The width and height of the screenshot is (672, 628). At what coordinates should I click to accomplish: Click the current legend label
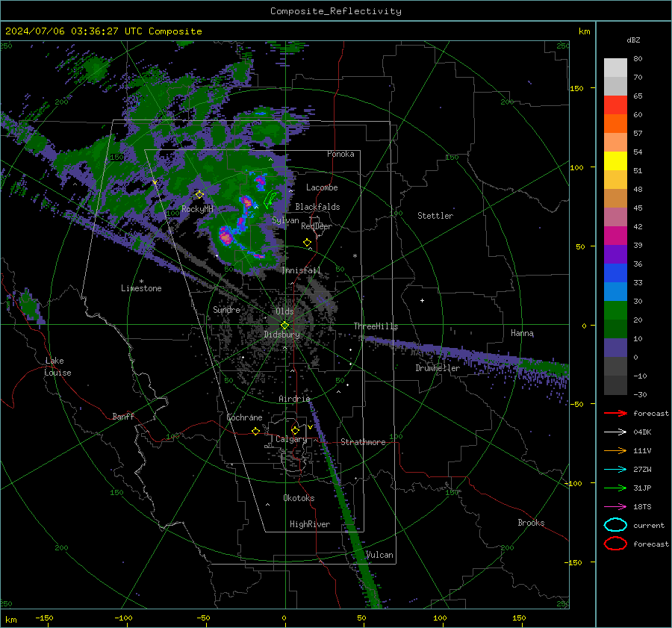tap(649, 525)
